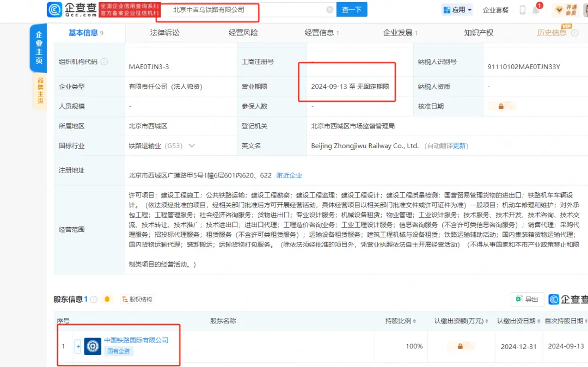Open the mobile phone icon in the header
The width and height of the screenshot is (588, 367).
click(522, 10)
